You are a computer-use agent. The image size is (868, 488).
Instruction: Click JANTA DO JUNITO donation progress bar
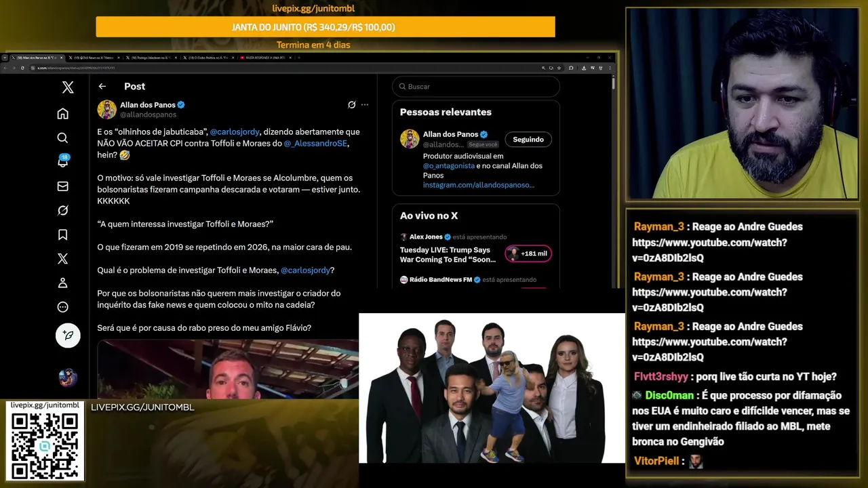click(x=325, y=27)
